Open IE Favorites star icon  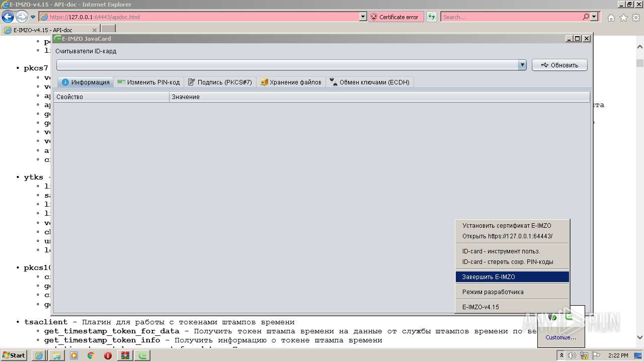click(x=623, y=18)
